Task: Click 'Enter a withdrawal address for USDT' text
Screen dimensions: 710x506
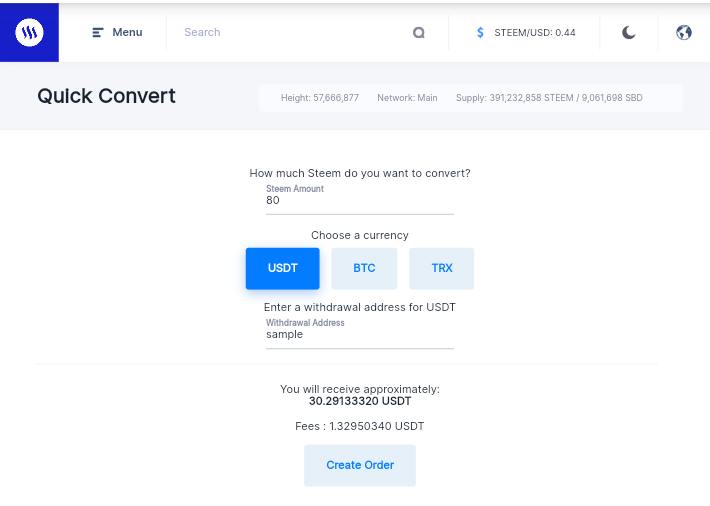Action: [360, 307]
